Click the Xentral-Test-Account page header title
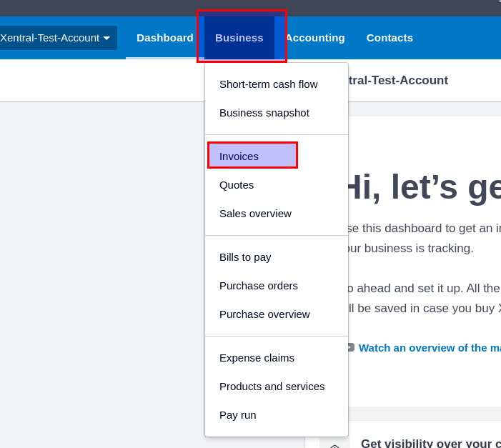Screen dimensions: 501x448 tap(398, 80)
